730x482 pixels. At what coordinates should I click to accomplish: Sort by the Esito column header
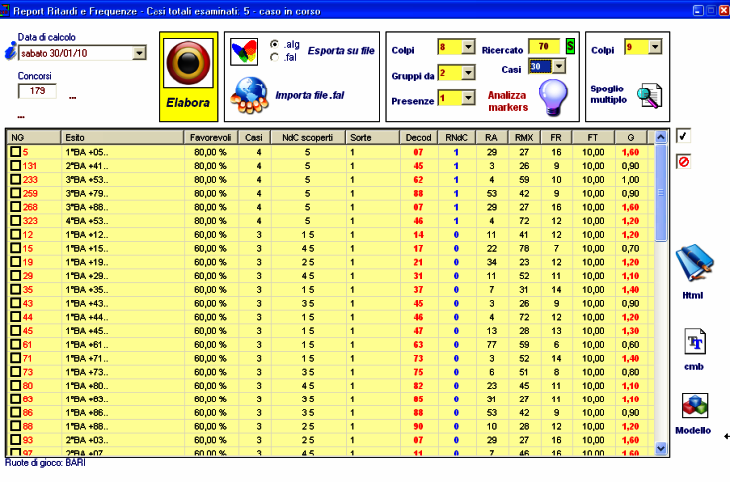tap(122, 137)
